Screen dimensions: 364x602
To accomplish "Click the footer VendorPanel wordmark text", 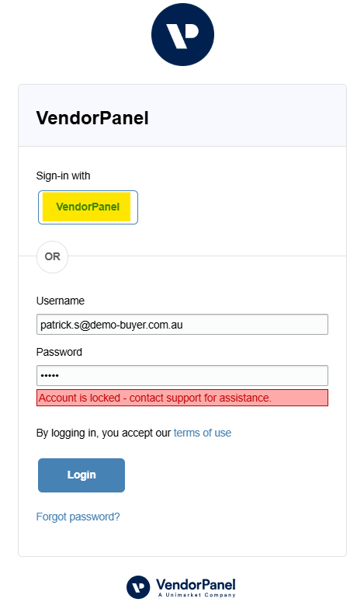I will click(196, 585).
